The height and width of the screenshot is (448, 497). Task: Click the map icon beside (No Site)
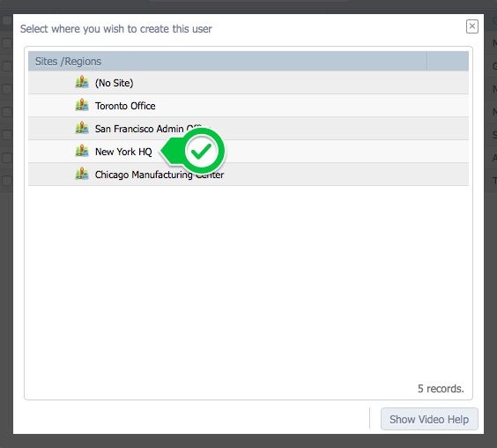82,82
